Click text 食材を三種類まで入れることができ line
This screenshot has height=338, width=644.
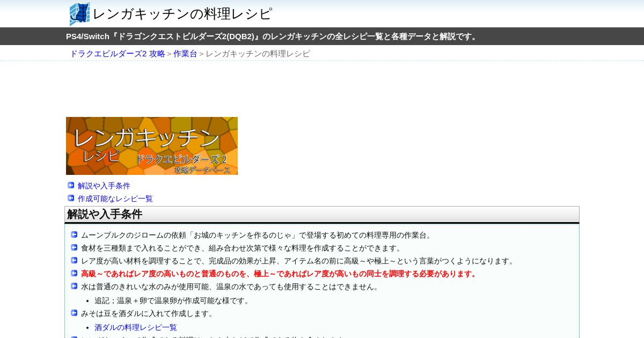242,248
